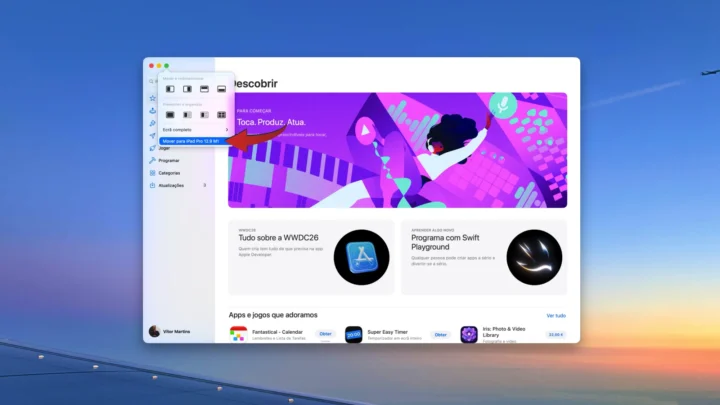Open the Trabalhar paper-plane sidebar icon
The width and height of the screenshot is (720, 405).
coord(152,135)
